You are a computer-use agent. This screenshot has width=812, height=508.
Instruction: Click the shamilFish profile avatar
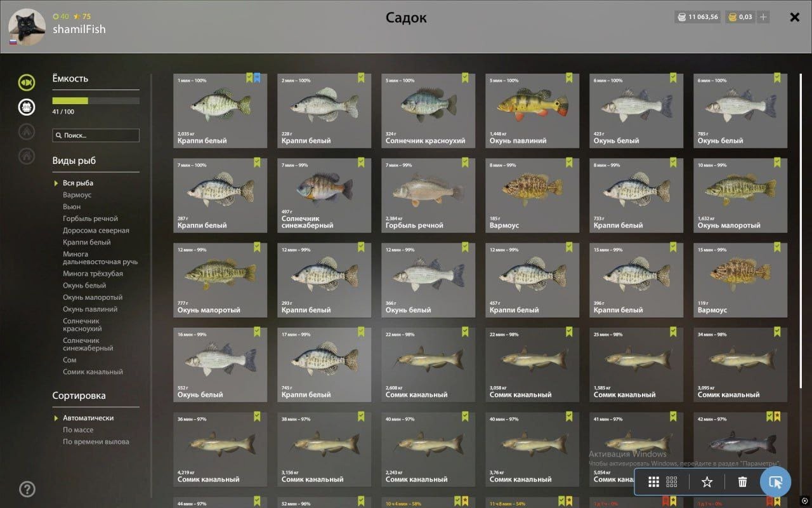(x=27, y=27)
